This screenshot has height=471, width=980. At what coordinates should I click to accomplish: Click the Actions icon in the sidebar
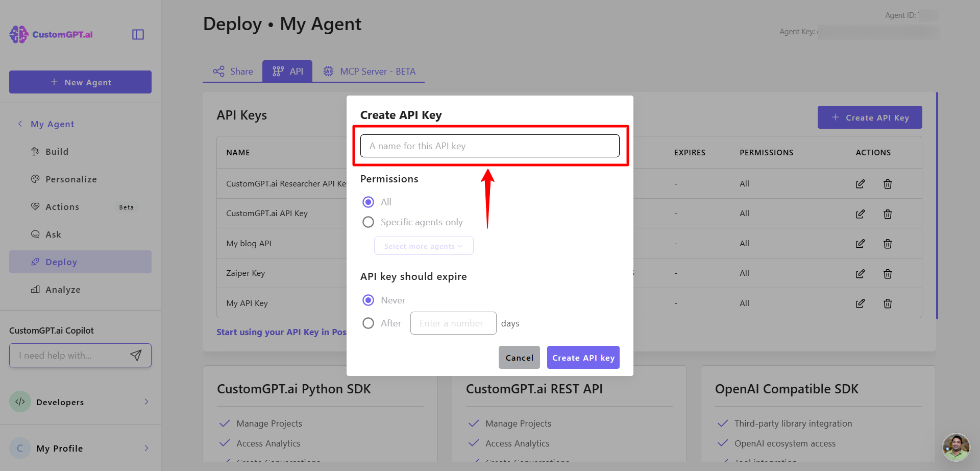tap(35, 206)
